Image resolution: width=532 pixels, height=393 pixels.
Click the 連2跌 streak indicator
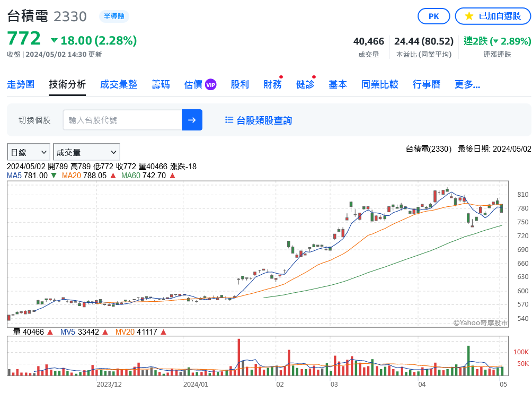[498, 41]
